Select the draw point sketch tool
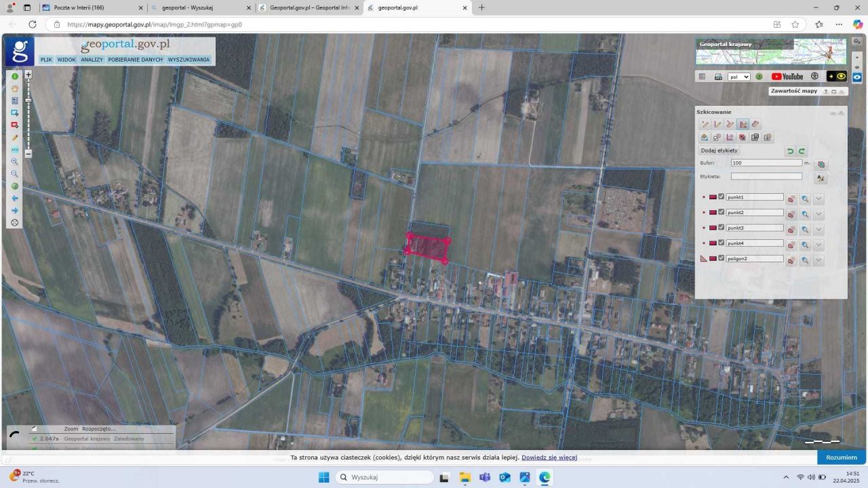 point(705,124)
